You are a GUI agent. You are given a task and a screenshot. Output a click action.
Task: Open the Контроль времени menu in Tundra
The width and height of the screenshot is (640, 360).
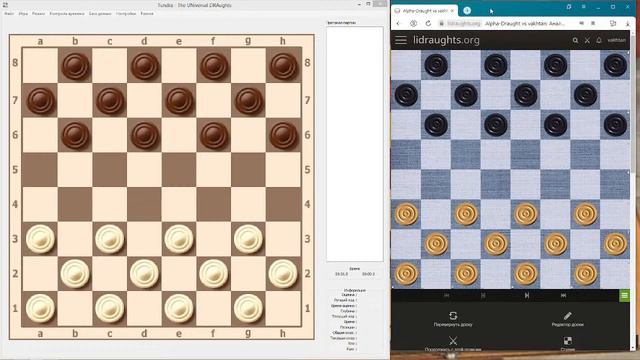(x=67, y=13)
